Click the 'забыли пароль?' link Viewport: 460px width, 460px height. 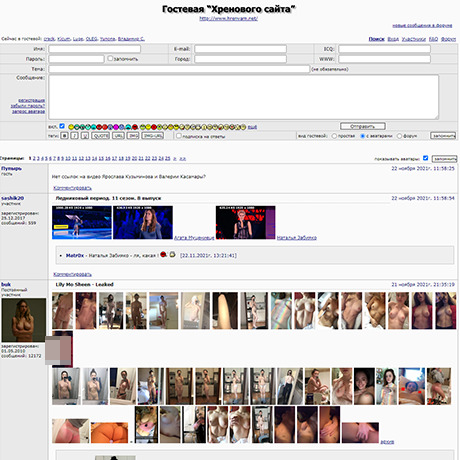tap(28, 106)
